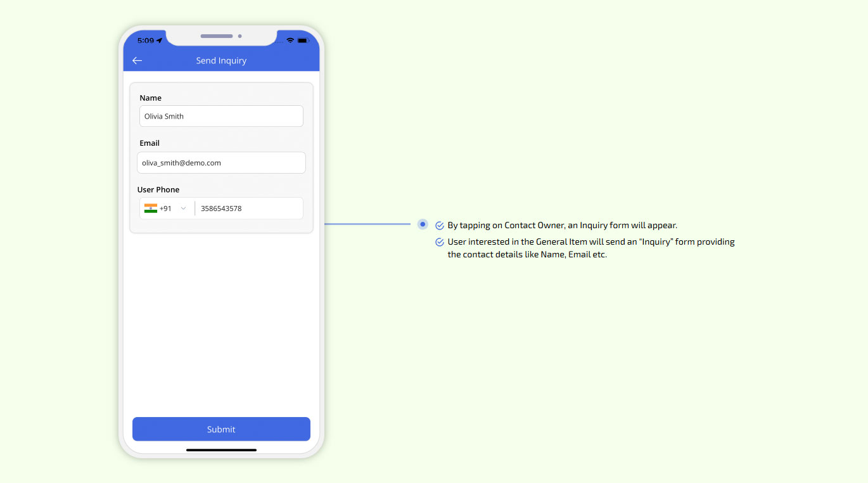Screen dimensions: 868x483
Task: Expand the country code chevron
Action: pyautogui.click(x=182, y=207)
